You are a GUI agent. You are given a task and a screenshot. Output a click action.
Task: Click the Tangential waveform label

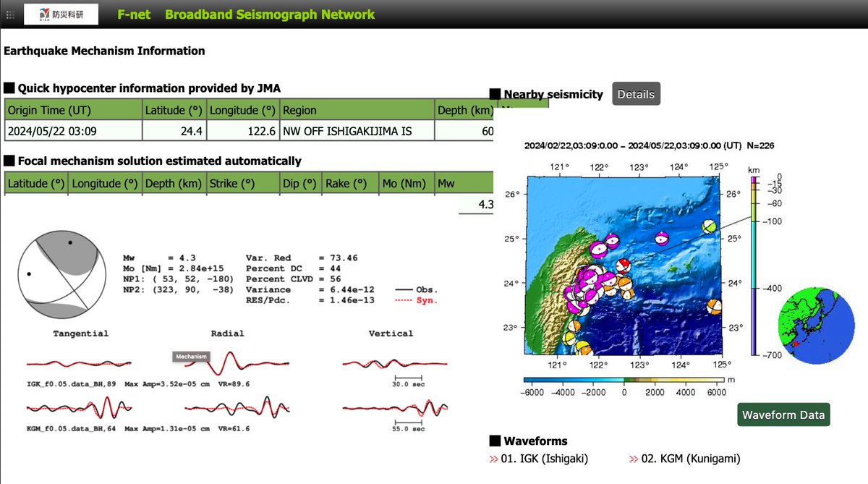tap(81, 334)
